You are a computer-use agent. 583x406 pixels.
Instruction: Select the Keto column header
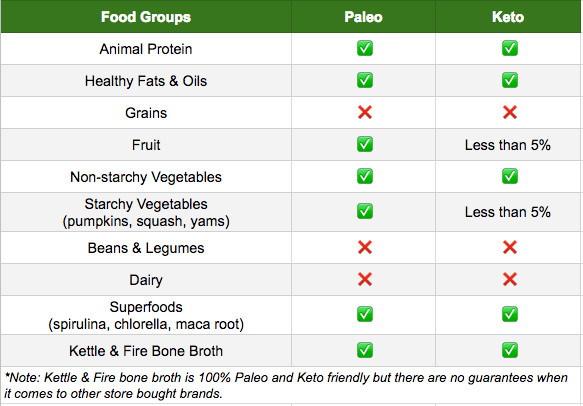tap(508, 17)
